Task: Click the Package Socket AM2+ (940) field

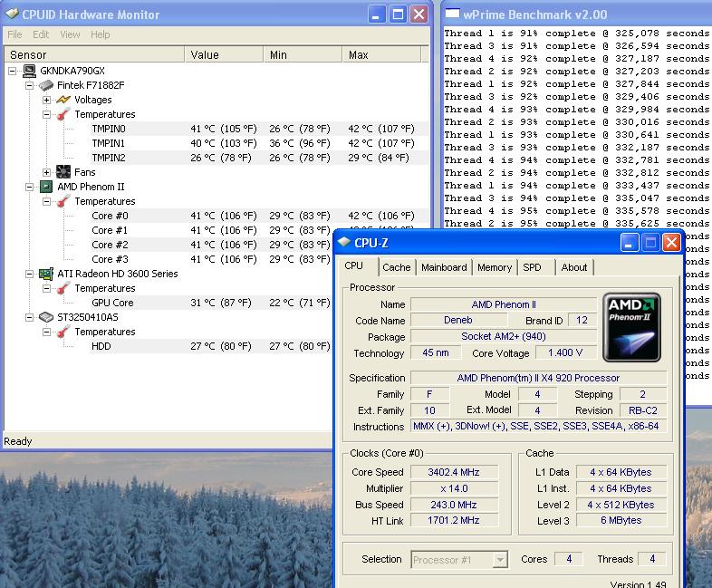Action: (503, 336)
